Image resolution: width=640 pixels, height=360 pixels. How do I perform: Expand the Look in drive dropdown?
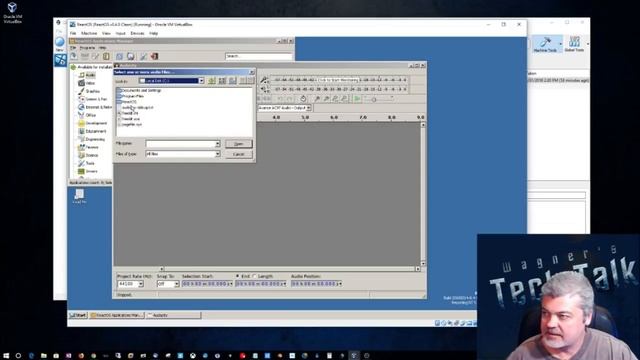click(202, 81)
